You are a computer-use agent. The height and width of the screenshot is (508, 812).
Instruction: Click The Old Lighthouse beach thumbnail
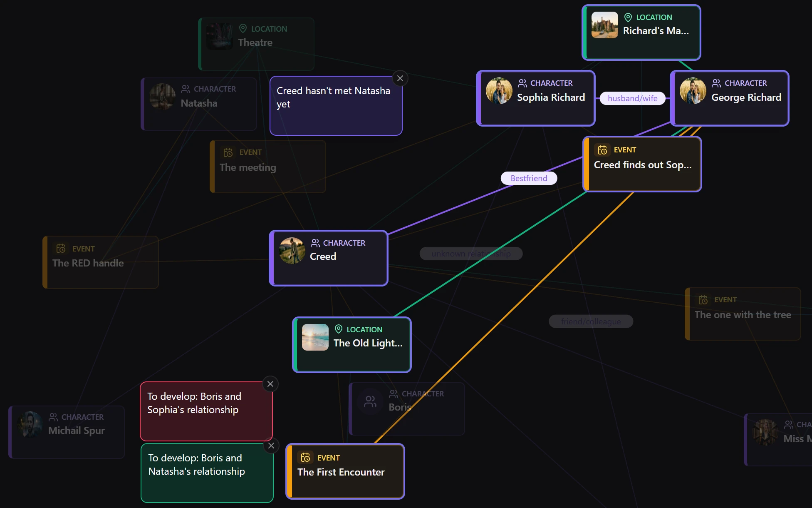pyautogui.click(x=315, y=337)
